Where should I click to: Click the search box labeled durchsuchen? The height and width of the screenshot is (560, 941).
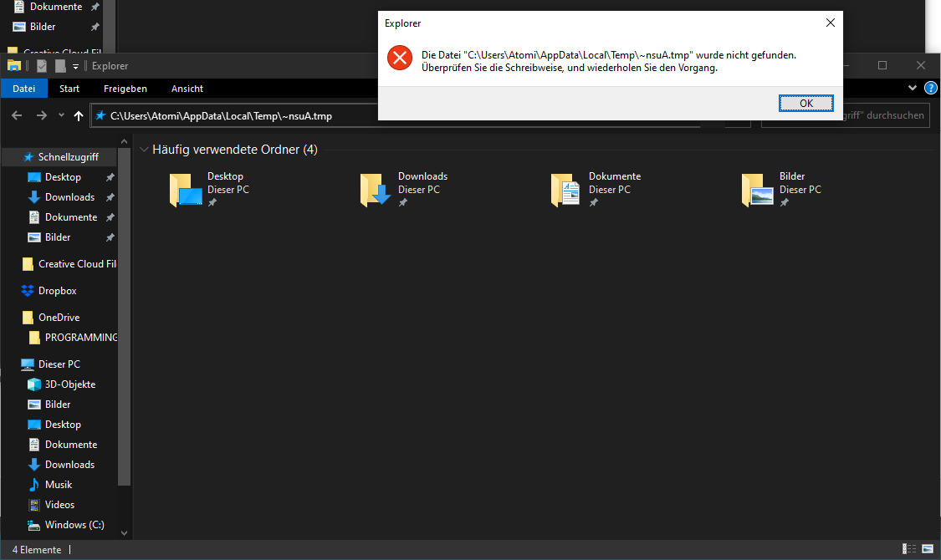point(845,115)
